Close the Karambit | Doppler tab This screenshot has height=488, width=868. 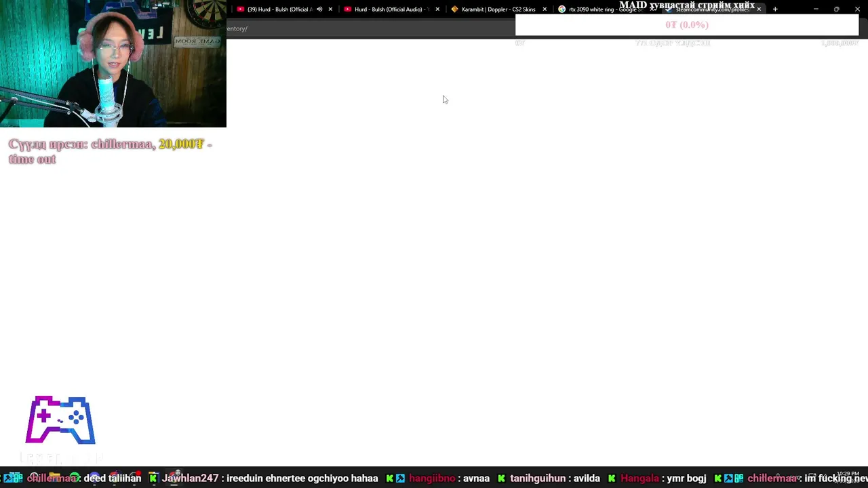(x=545, y=9)
